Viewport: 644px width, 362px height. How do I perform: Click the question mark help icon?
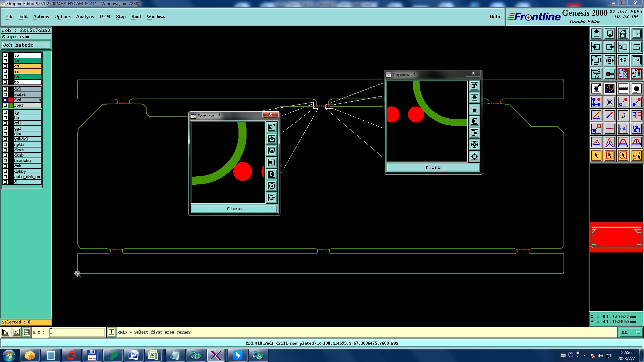tap(636, 60)
